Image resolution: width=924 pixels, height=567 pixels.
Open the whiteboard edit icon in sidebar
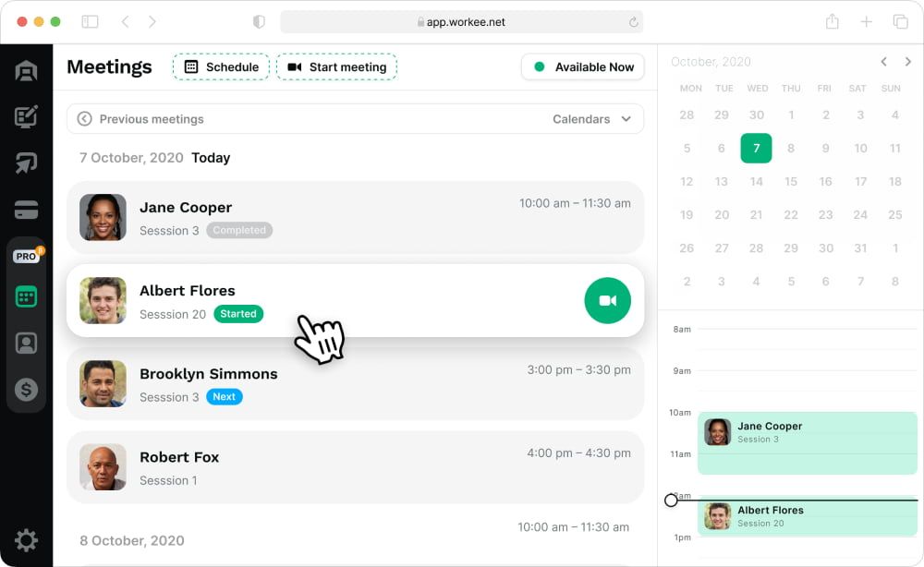tap(26, 116)
